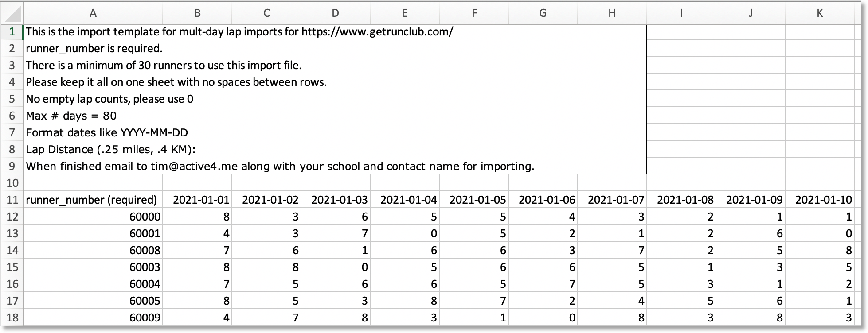
Task: Select the 2021-01-05 date header cell
Action: 474,200
